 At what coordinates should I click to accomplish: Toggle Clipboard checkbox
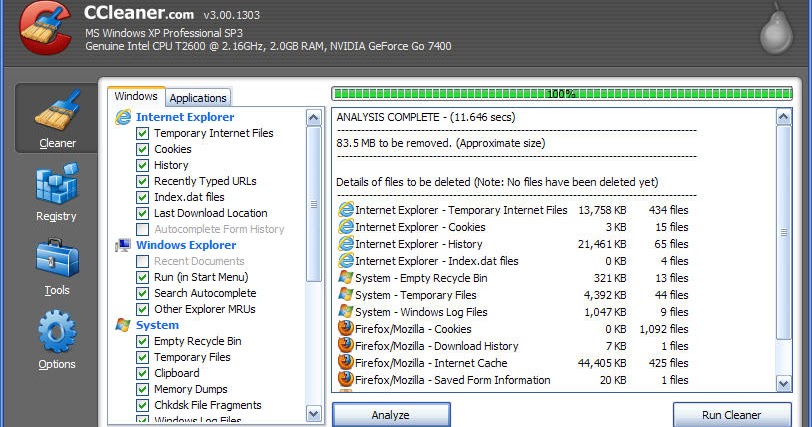[x=142, y=374]
